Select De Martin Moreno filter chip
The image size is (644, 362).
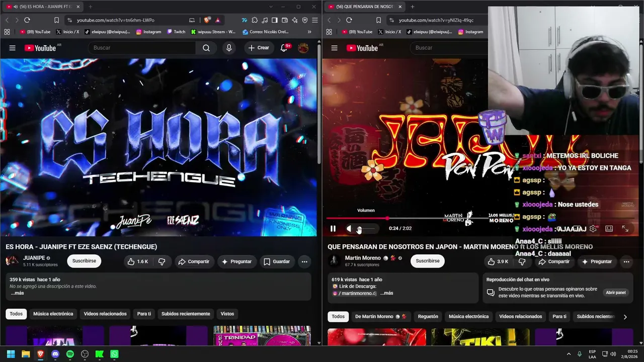(x=380, y=317)
